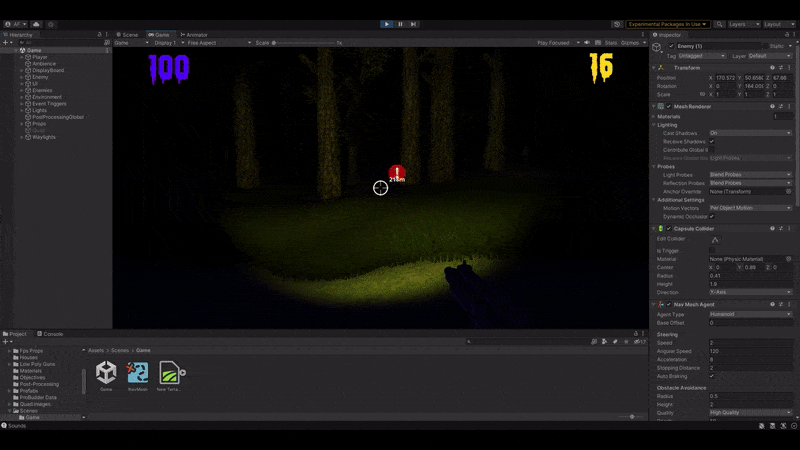Click the Enemy (1) GameObject icon
The image size is (800, 450).
pyautogui.click(x=657, y=47)
